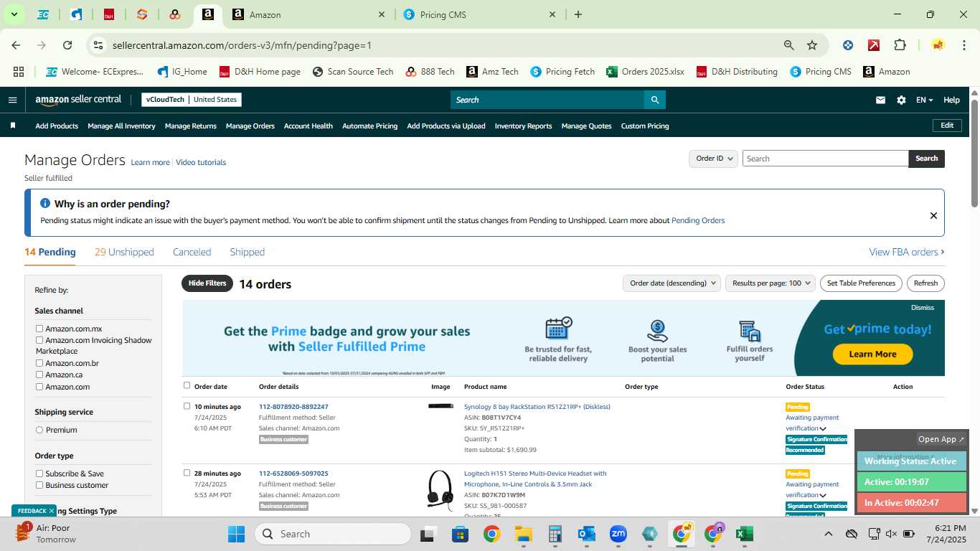Viewport: 980px width, 551px height.
Task: Open the EN language dropdown
Action: (x=924, y=100)
